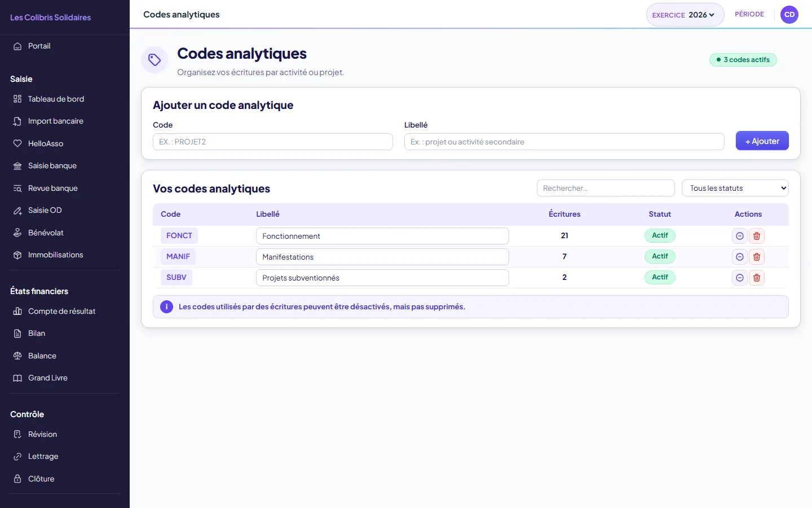This screenshot has height=508, width=812.
Task: Click the Écritures column header
Action: coord(564,214)
